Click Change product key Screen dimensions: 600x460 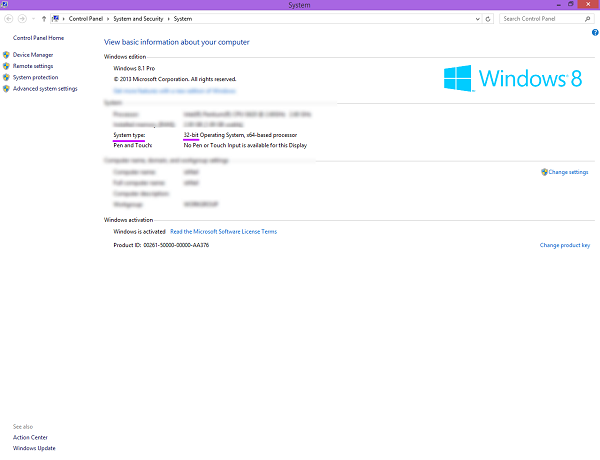565,245
